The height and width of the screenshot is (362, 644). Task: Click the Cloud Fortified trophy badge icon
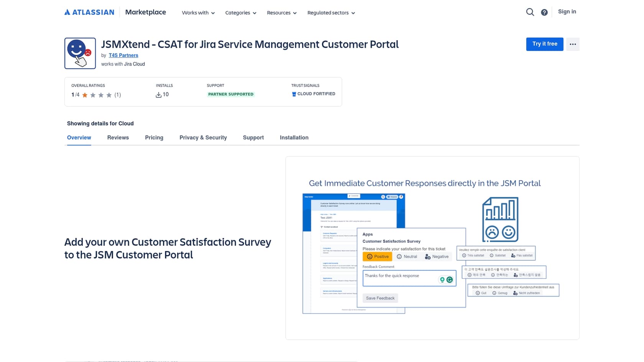(x=294, y=94)
